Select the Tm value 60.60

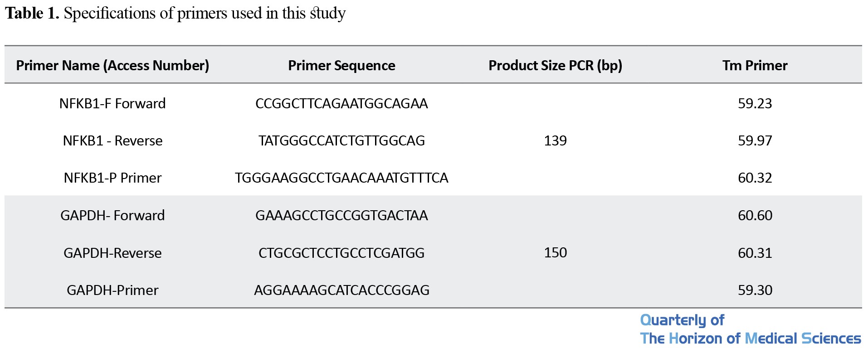(x=755, y=215)
